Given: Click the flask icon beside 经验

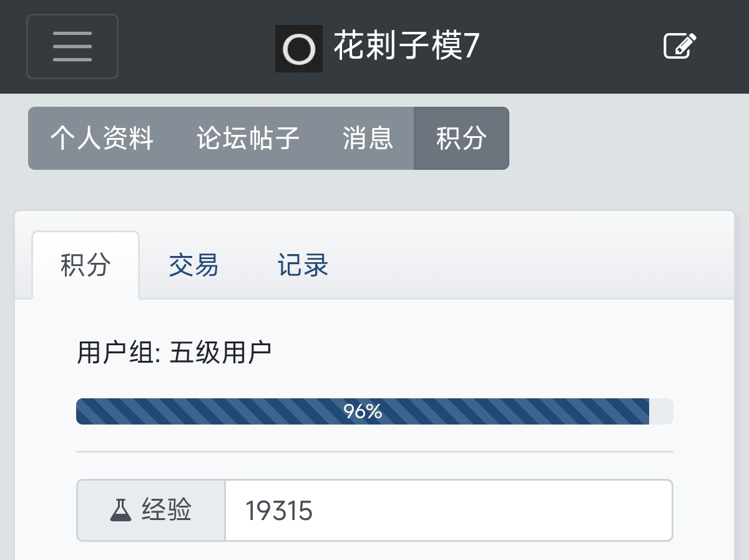Looking at the screenshot, I should tap(121, 511).
